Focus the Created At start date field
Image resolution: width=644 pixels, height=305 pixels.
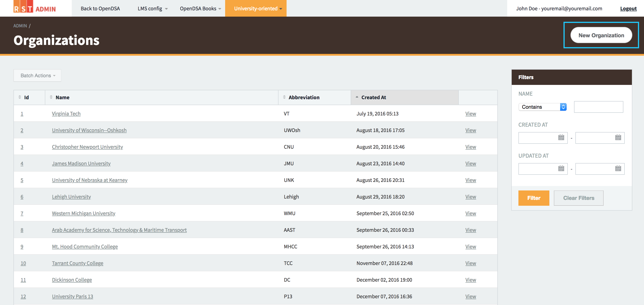tap(543, 138)
